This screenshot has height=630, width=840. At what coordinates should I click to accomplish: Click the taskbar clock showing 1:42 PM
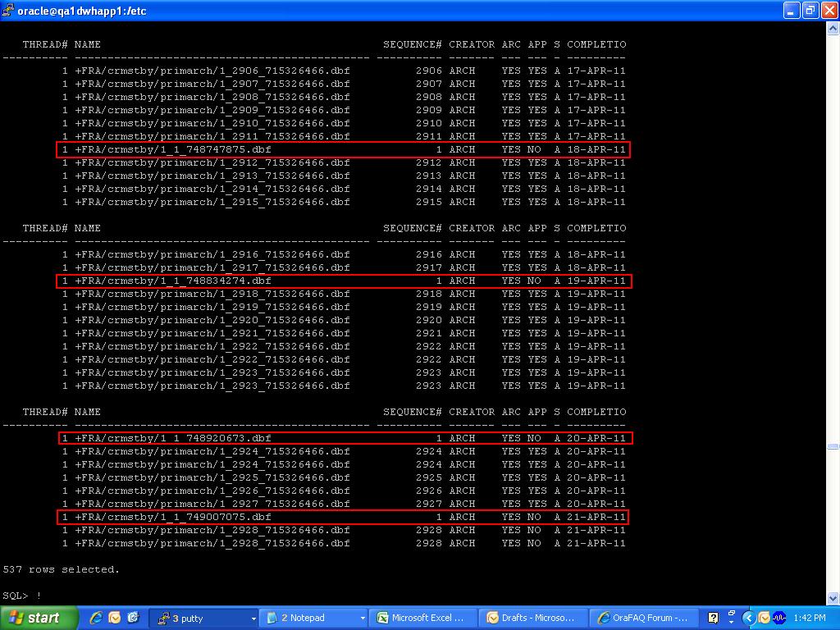coord(810,618)
